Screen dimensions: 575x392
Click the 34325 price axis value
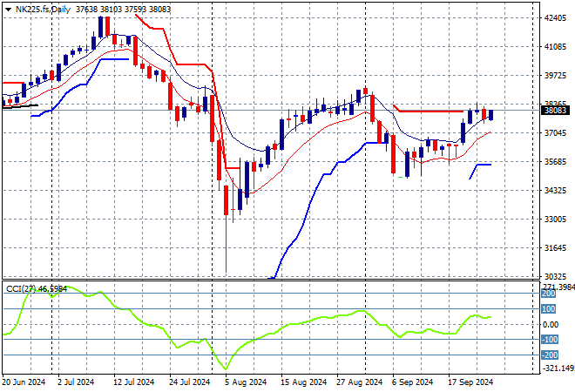[555, 191]
